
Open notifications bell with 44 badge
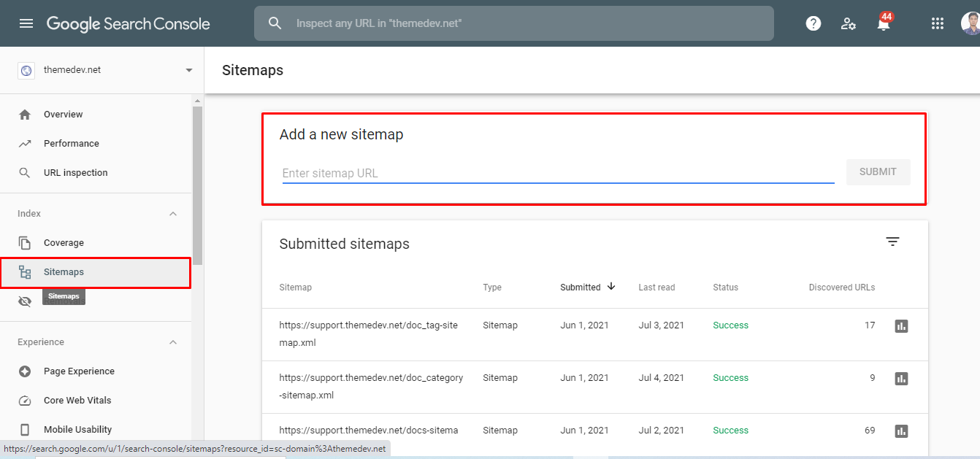coord(884,23)
